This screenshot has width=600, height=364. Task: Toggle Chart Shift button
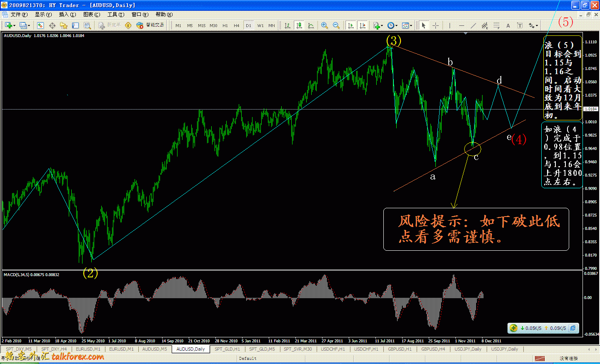tap(362, 25)
